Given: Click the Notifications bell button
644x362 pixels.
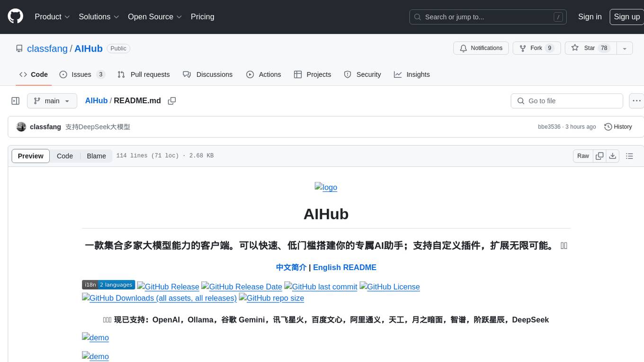Looking at the screenshot, I should point(481,48).
